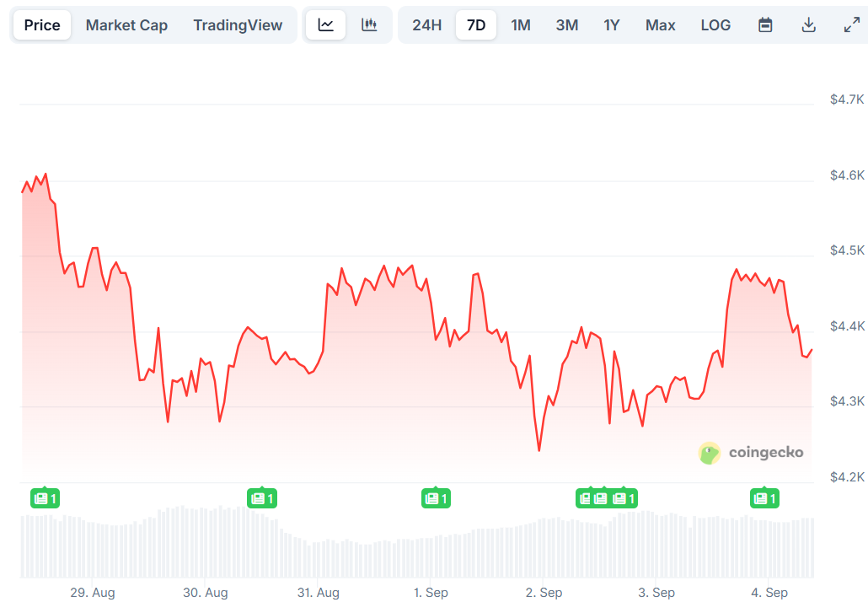Click the 1. Sep date label
Viewport: 868px width, 602px height.
tap(431, 592)
